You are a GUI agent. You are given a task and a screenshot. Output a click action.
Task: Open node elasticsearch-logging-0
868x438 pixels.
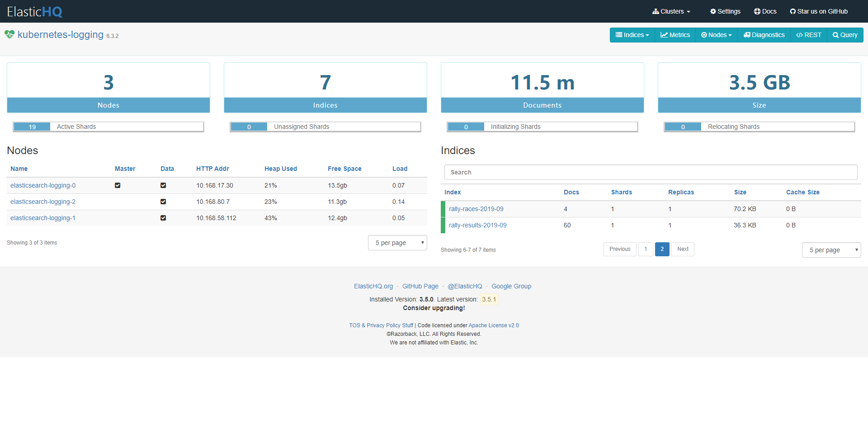click(43, 185)
